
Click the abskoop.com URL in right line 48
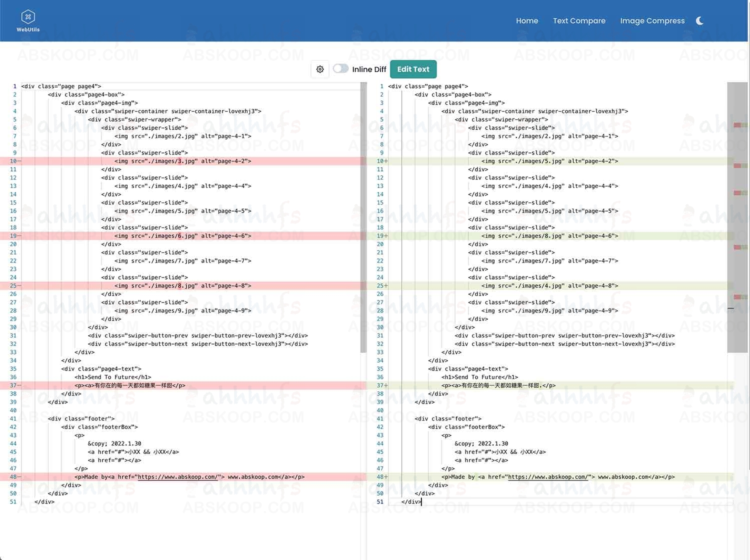pos(548,477)
